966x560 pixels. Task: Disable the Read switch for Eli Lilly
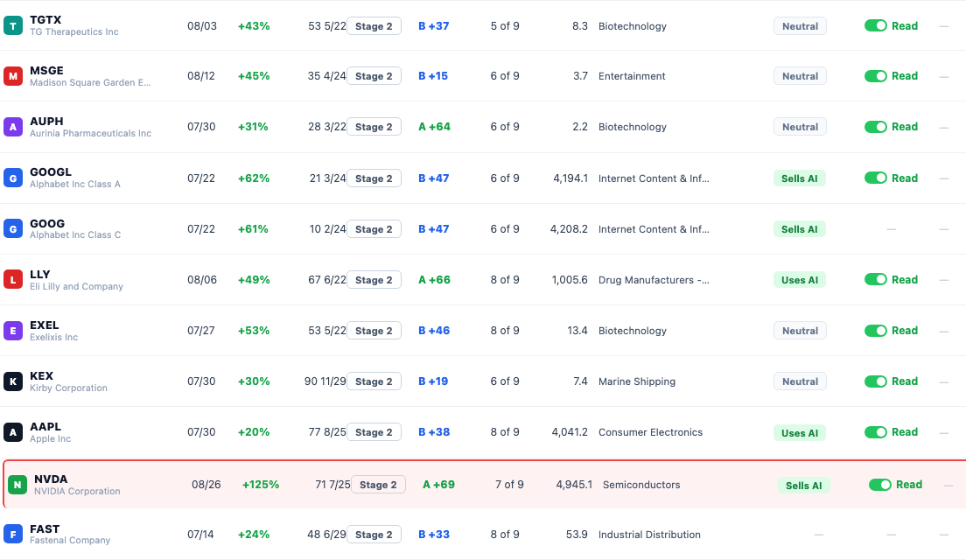(875, 280)
